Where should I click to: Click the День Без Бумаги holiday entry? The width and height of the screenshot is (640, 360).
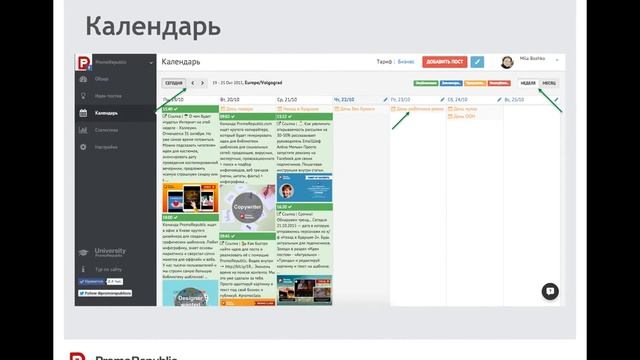click(354, 109)
